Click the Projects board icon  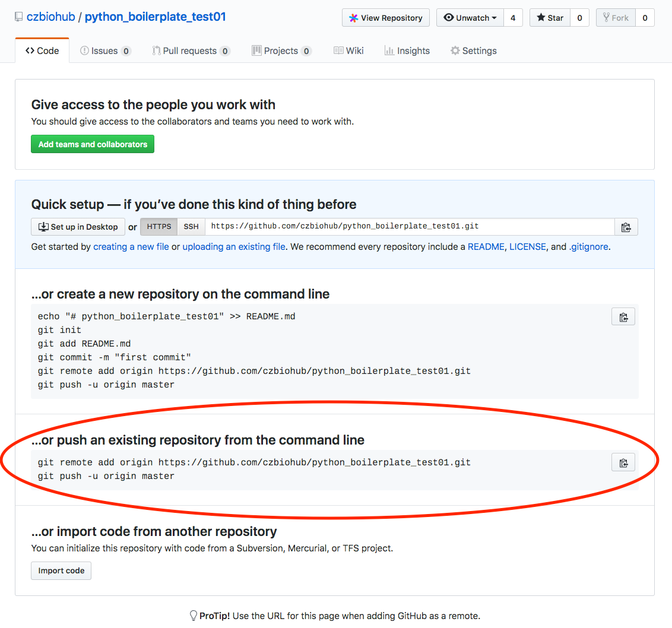tap(256, 50)
